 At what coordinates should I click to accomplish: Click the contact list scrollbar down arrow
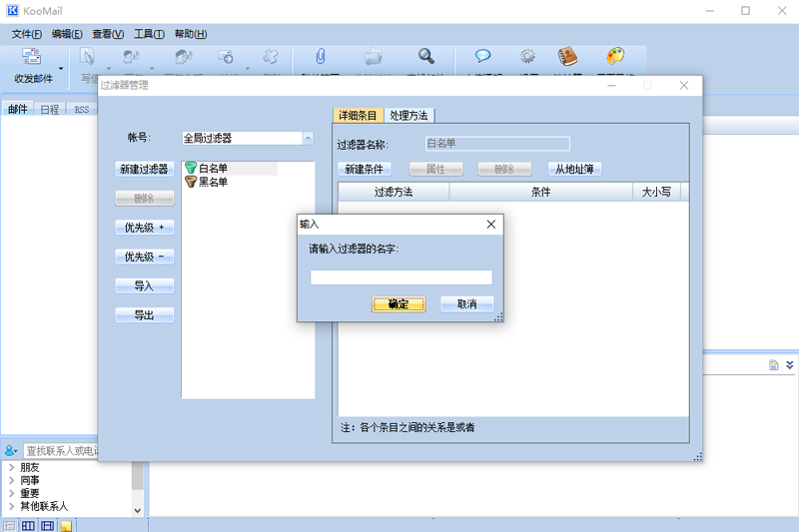pos(138,509)
